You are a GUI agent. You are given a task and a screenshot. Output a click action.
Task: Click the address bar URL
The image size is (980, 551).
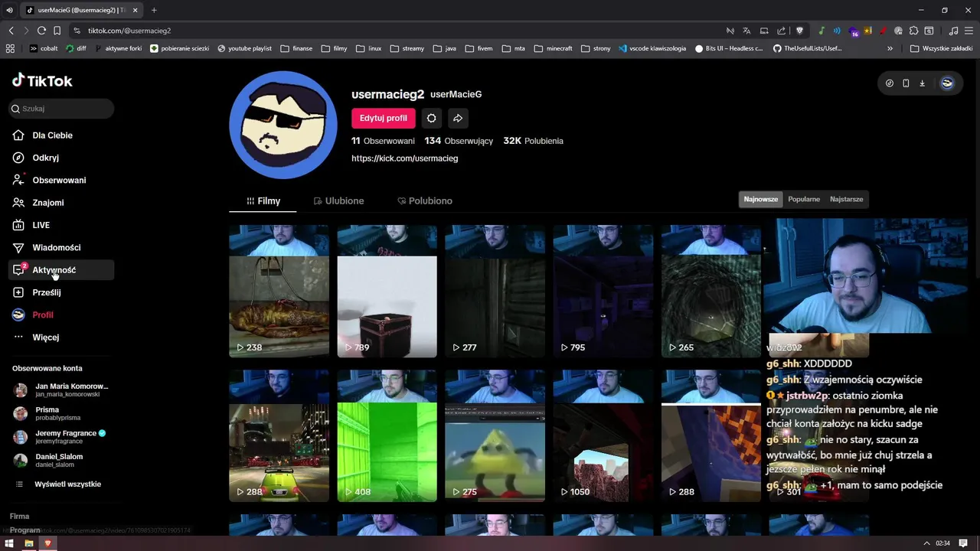129,31
